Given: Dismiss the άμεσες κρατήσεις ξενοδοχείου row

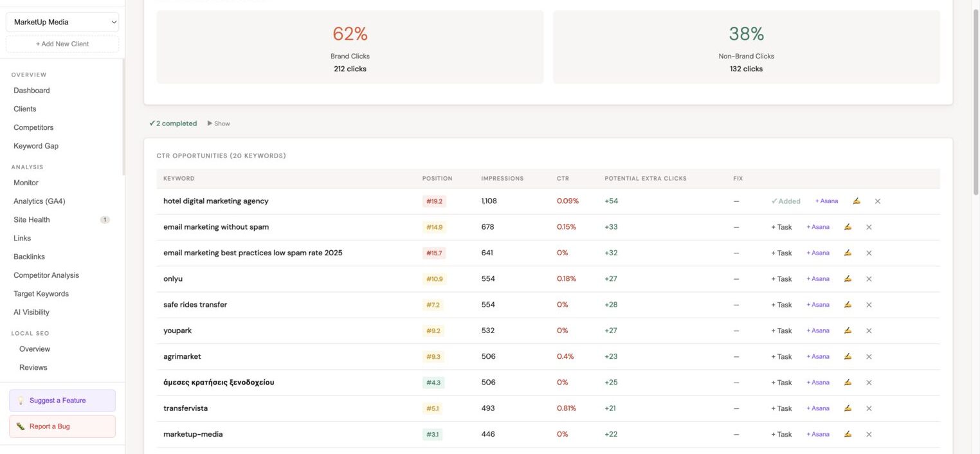Looking at the screenshot, I should 869,383.
